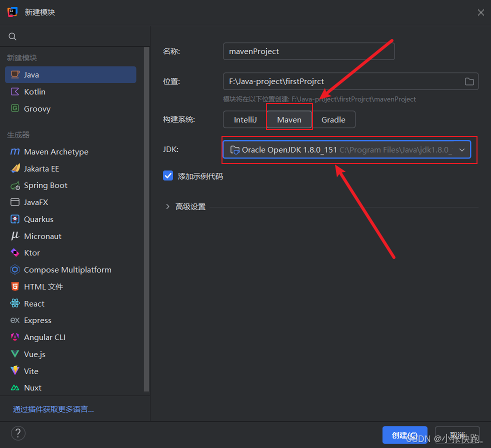Viewport: 491px width, 448px height.
Task: Select Spring Boot generator
Action: pos(70,185)
